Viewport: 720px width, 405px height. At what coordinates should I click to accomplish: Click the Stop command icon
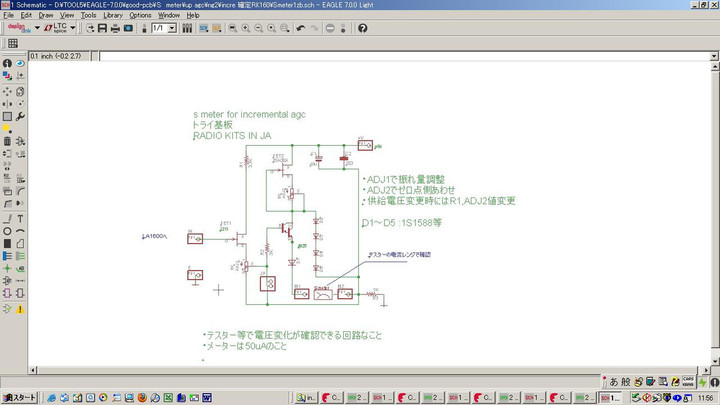[x=331, y=28]
